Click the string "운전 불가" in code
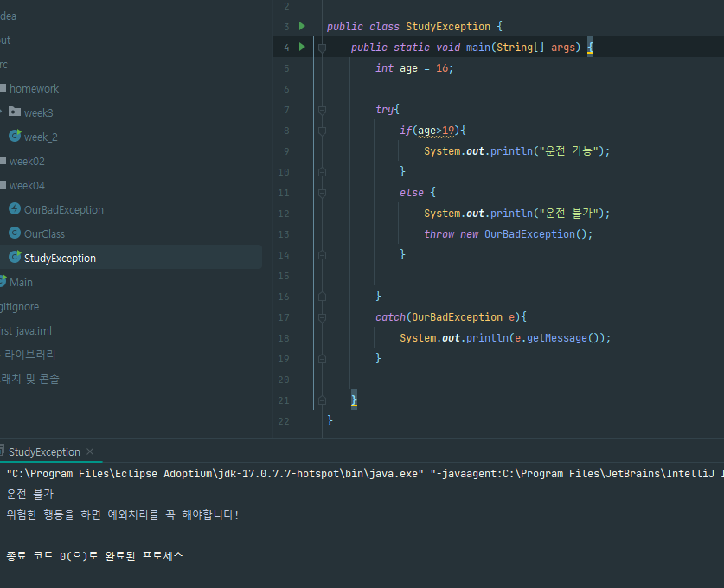This screenshot has width=724, height=588. coord(569,214)
